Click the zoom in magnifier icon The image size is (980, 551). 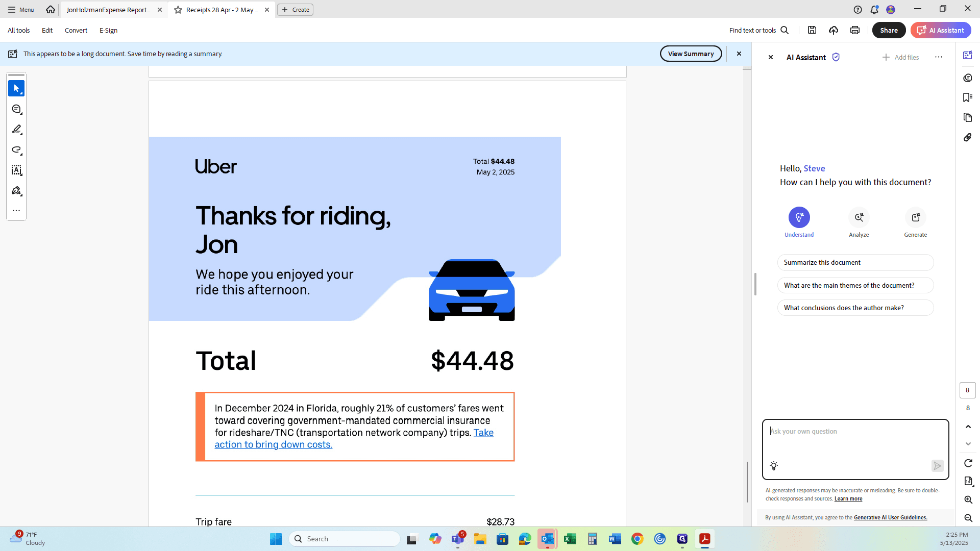click(x=968, y=500)
